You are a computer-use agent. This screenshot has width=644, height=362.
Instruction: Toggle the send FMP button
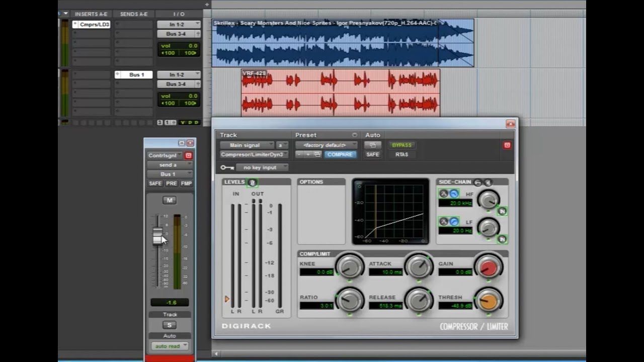[x=186, y=184]
